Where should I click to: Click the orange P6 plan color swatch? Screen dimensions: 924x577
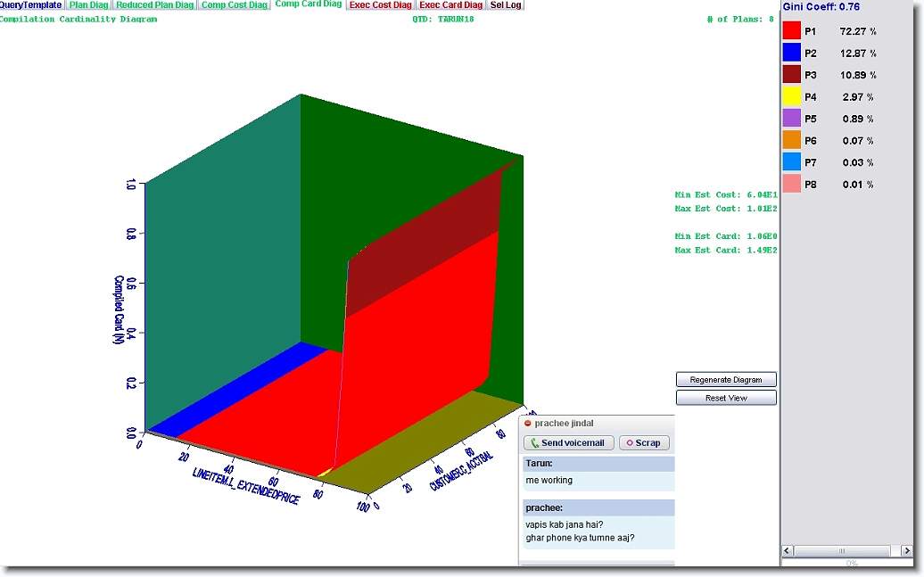(x=791, y=140)
